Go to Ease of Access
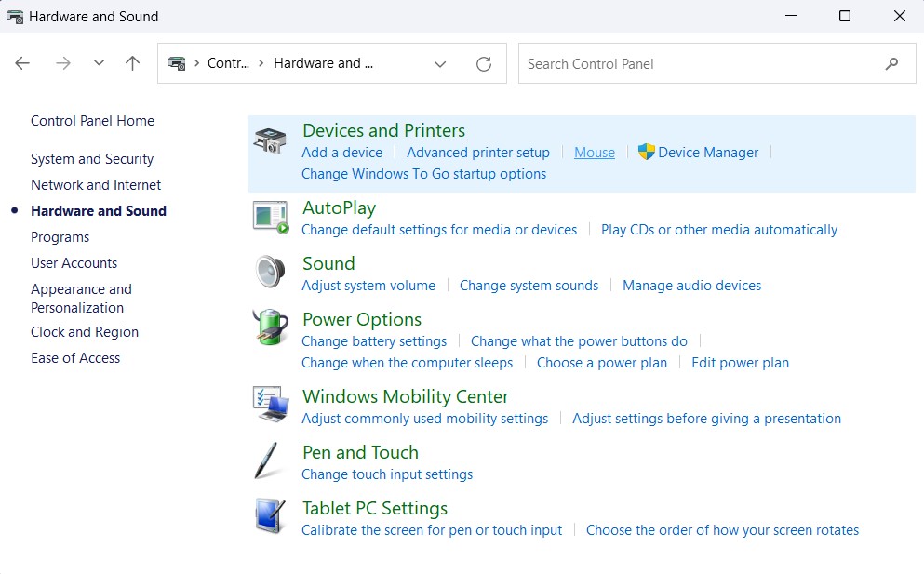This screenshot has height=574, width=924. tap(75, 358)
